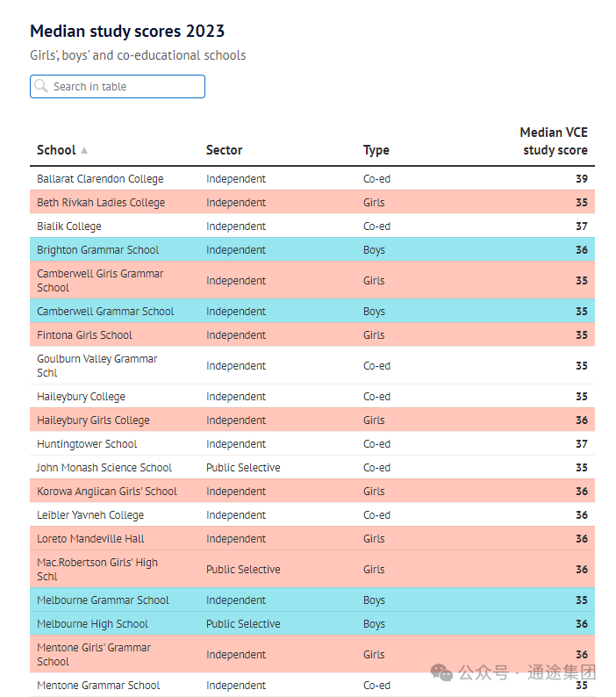The height and width of the screenshot is (697, 616).
Task: Click Co-ed type for Haileybury College
Action: 377,397
